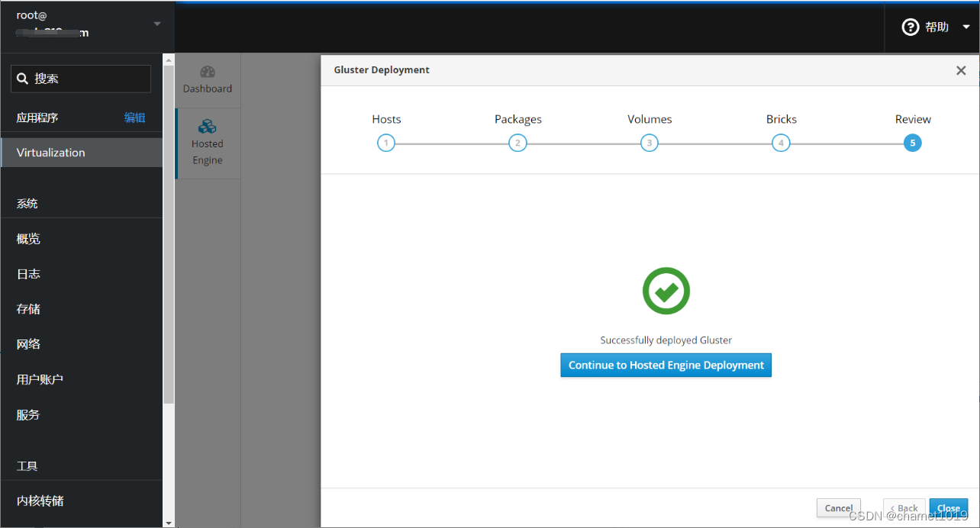980x528 pixels.
Task: Open the Dashboard icon in side navigation
Action: pyautogui.click(x=208, y=72)
